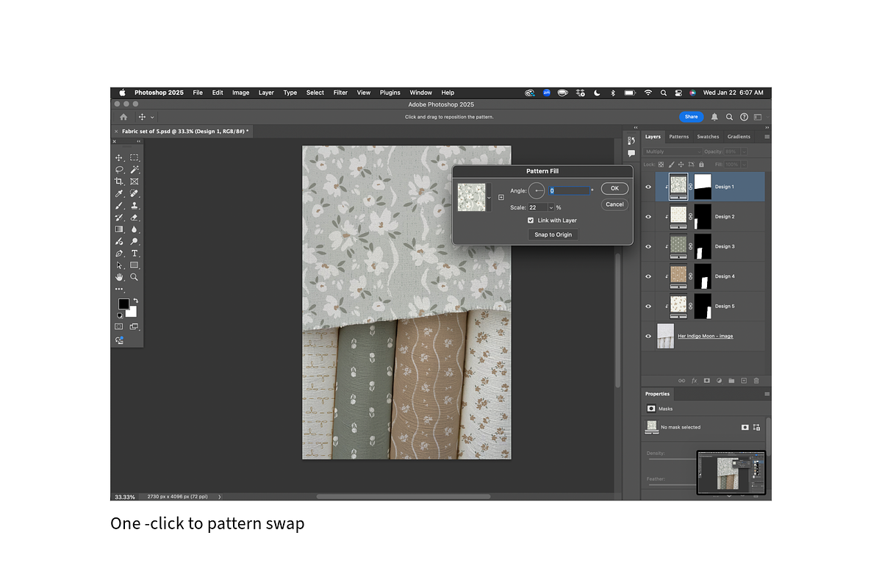882x588 pixels.
Task: Toggle visibility of Her Indigo Moon layer
Action: pos(648,336)
